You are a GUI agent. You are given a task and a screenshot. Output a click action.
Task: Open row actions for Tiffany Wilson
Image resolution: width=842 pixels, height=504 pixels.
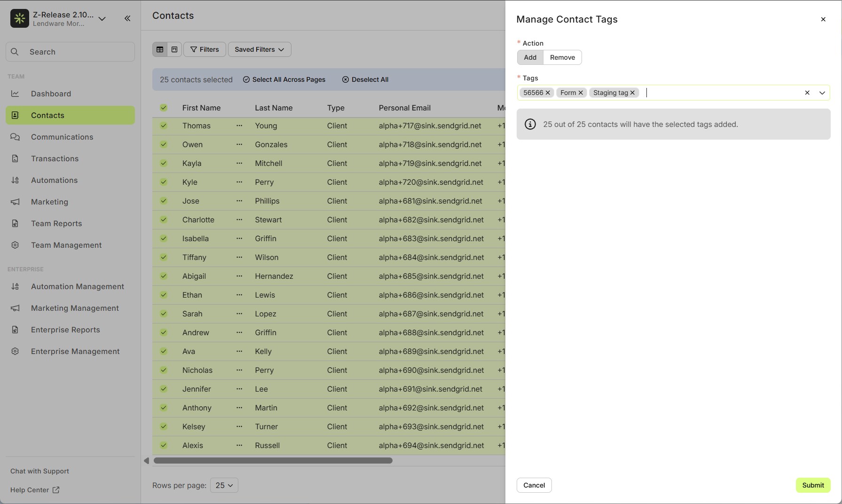[239, 257]
